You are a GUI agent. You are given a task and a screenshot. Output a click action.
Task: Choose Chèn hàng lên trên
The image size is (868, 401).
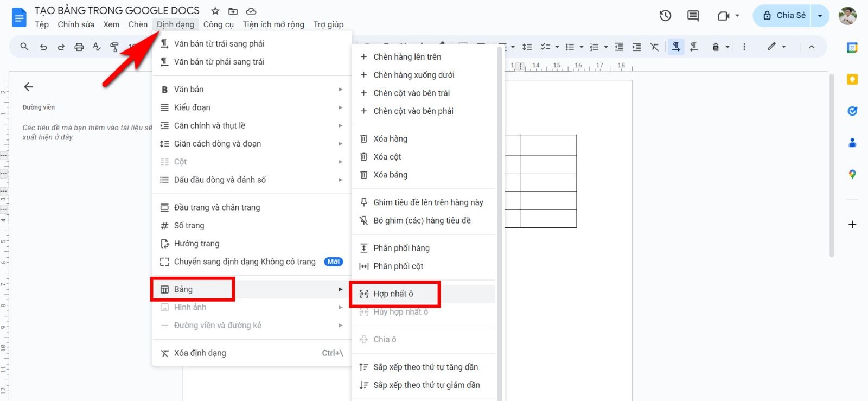pyautogui.click(x=423, y=56)
